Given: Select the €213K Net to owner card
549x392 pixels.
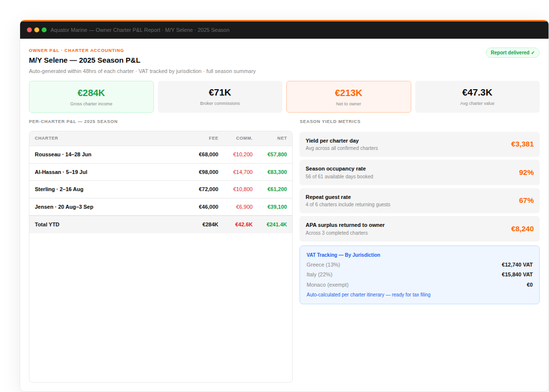Looking at the screenshot, I should pos(349,97).
